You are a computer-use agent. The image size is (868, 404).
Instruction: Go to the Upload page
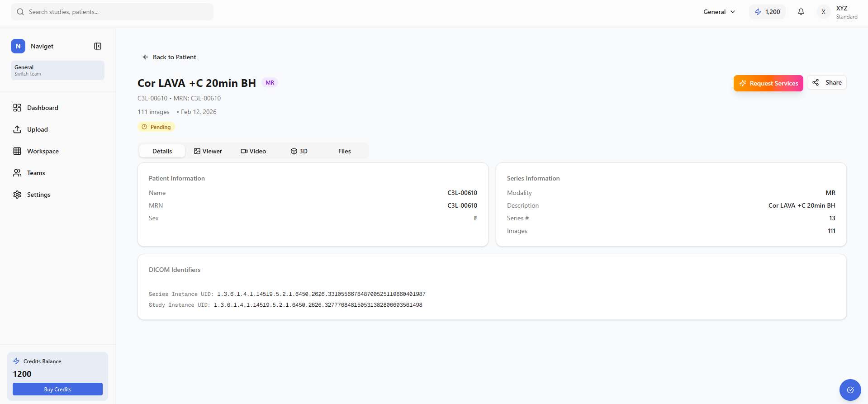(x=37, y=129)
